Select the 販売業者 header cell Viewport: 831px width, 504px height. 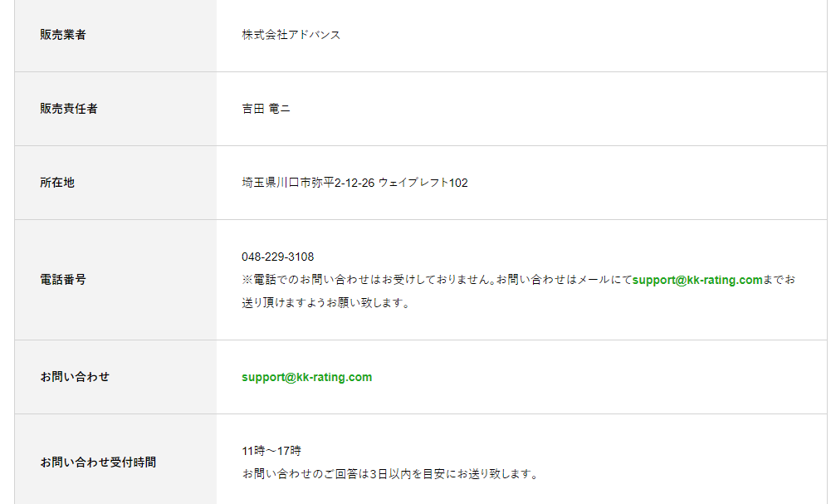tap(115, 35)
